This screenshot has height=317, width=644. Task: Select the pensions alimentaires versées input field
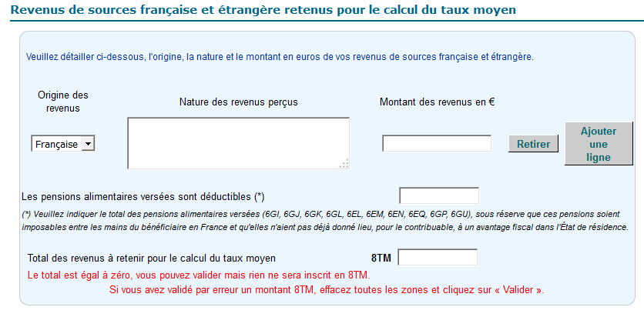439,195
